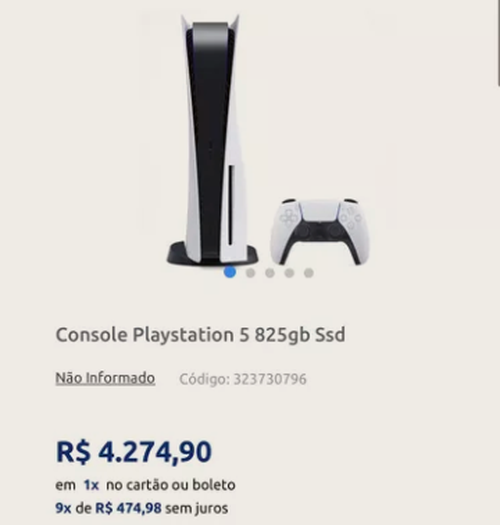
Task: Click the R$ 474,98 installment amount
Action: pyautogui.click(x=129, y=508)
